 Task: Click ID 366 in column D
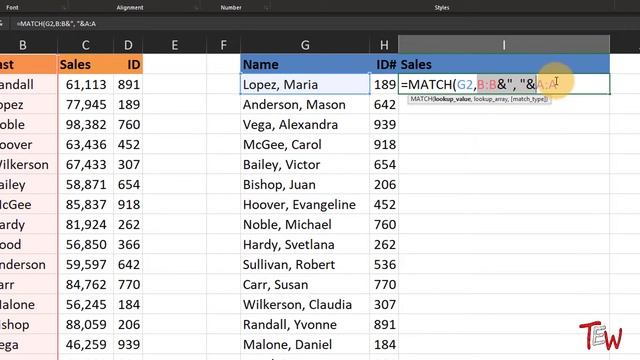129,244
